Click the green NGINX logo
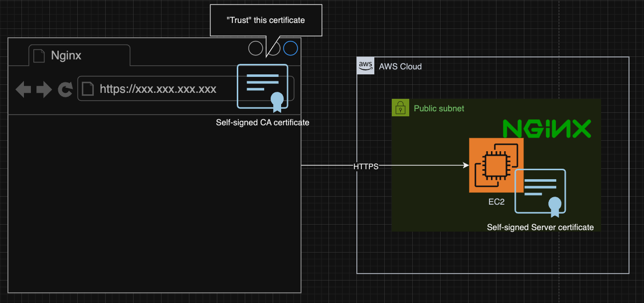The width and height of the screenshot is (644, 303). 546,129
